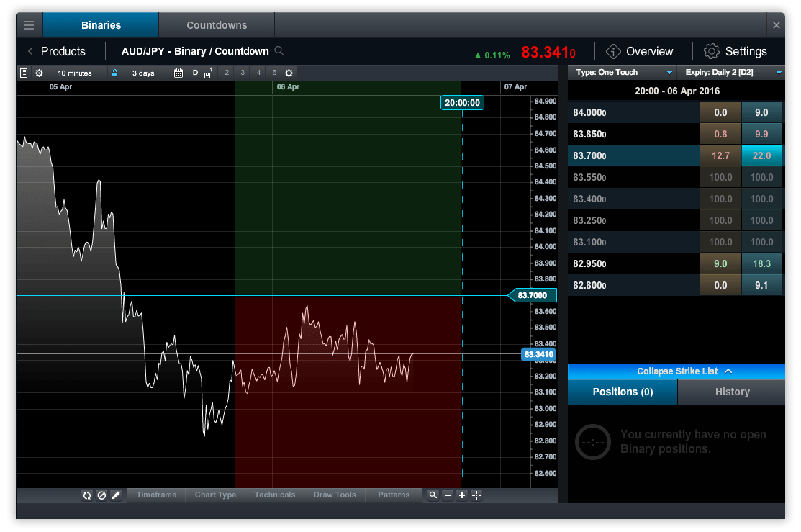Expand the Patterns menu
The image size is (801, 532).
[x=394, y=495]
